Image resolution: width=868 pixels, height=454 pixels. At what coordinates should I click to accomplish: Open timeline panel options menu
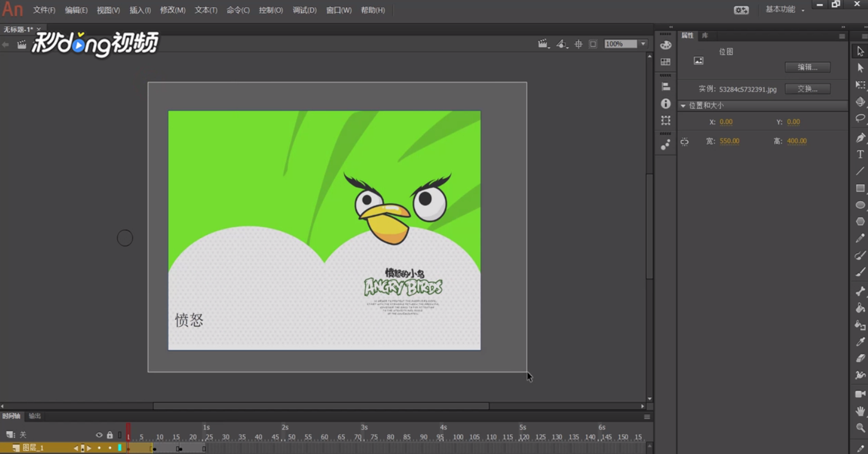coord(647,417)
